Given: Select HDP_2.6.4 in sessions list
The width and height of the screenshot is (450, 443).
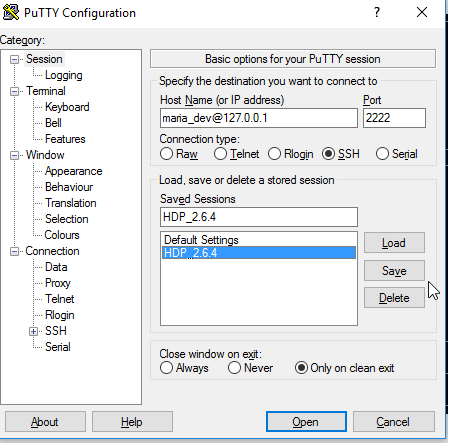Looking at the screenshot, I should click(x=259, y=253).
